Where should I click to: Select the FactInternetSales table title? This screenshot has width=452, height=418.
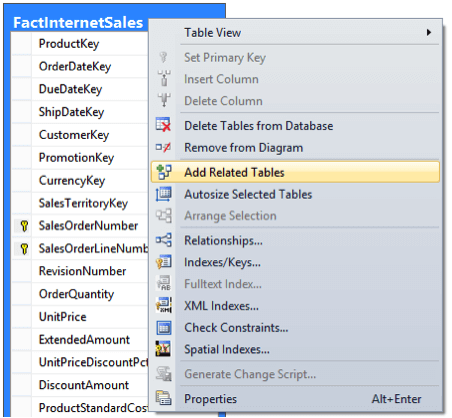pyautogui.click(x=78, y=23)
